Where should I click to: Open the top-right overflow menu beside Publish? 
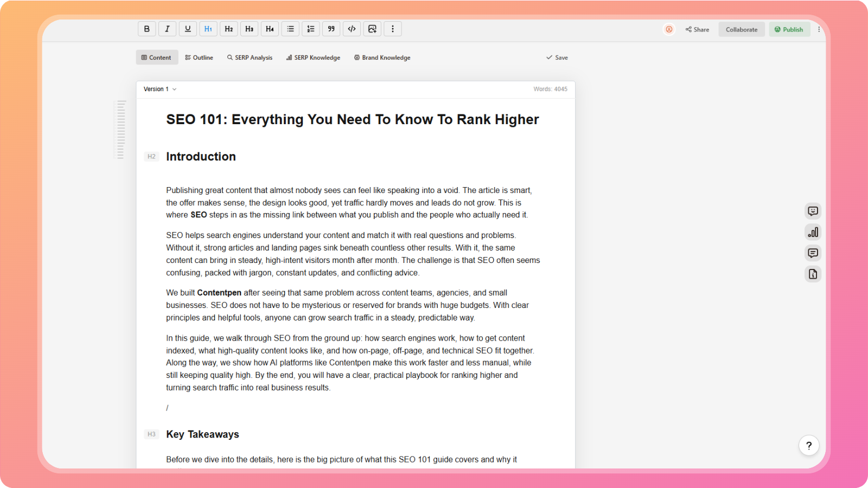819,29
